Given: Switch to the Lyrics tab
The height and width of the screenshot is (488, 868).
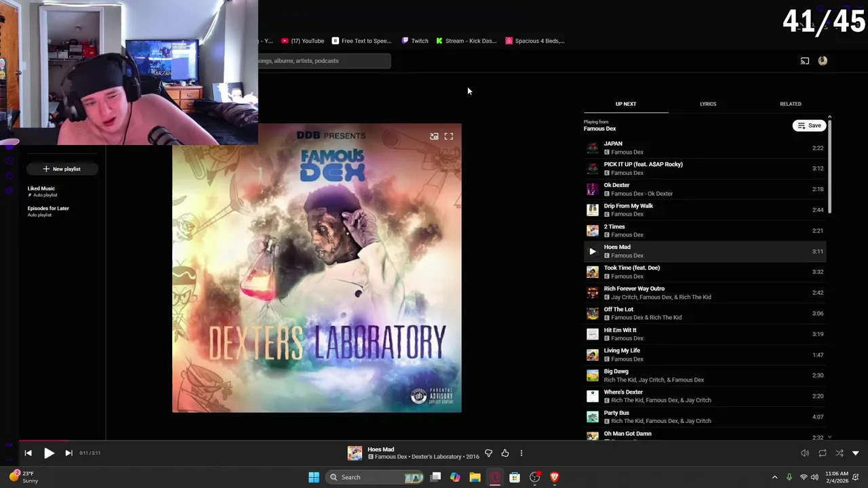Looking at the screenshot, I should (708, 104).
